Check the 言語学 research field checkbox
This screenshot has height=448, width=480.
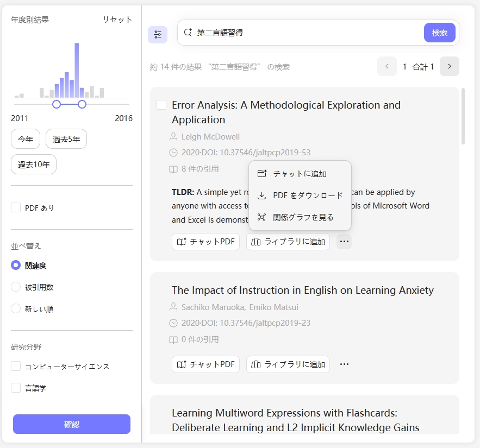(15, 388)
